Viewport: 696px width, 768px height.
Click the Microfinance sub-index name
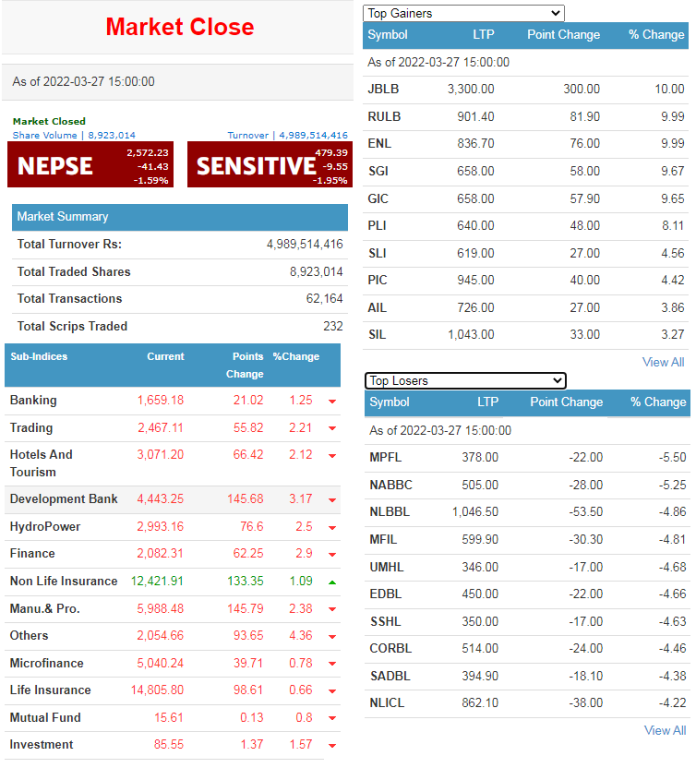point(47,663)
